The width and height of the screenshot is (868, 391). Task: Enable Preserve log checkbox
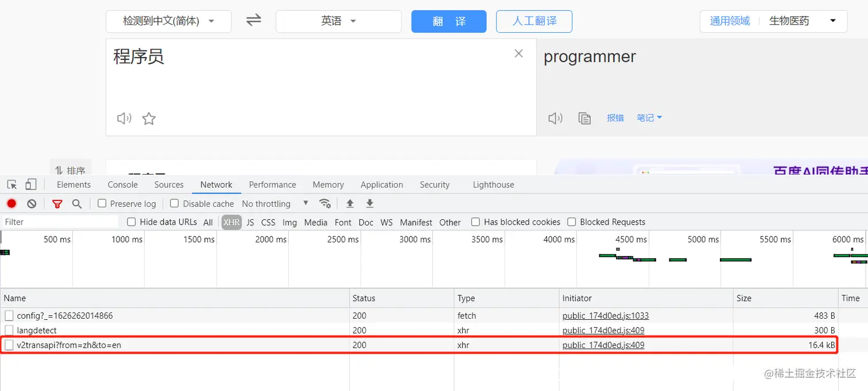[102, 203]
